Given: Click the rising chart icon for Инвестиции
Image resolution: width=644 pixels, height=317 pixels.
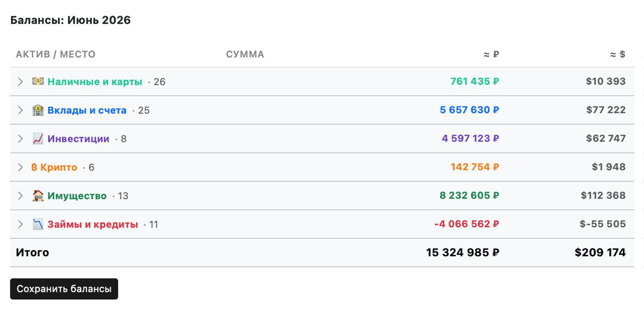Looking at the screenshot, I should (x=38, y=139).
